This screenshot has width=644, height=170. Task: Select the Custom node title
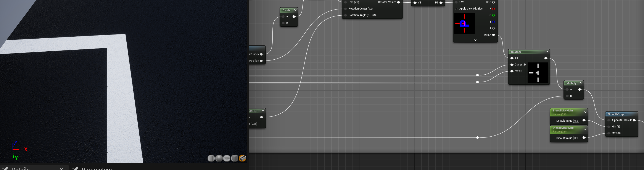click(516, 52)
